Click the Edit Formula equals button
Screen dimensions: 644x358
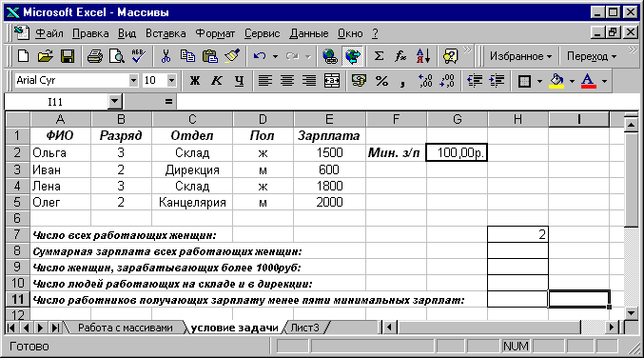[168, 101]
